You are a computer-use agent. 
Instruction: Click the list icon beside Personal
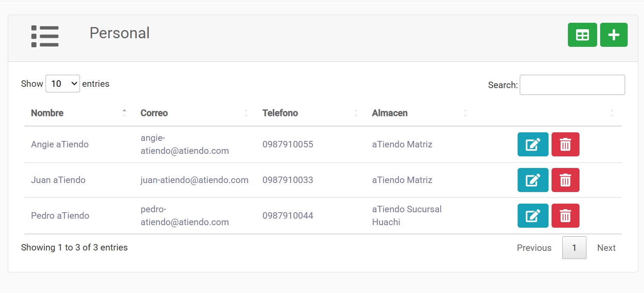coord(45,36)
